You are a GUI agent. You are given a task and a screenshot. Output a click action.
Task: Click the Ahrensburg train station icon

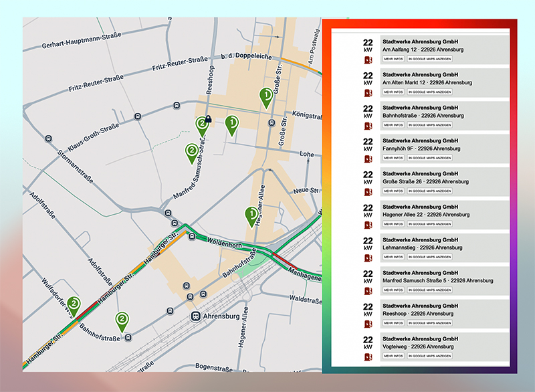195,316
